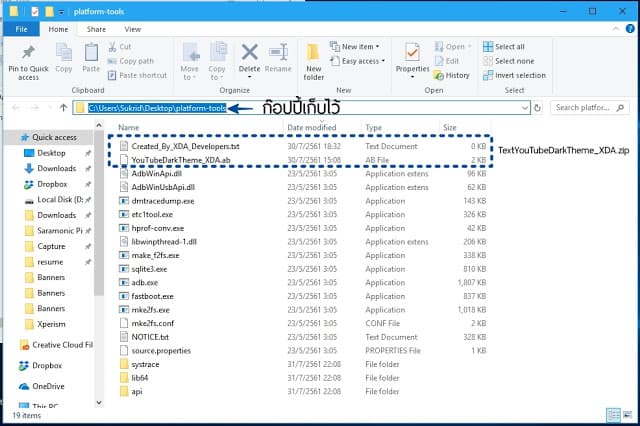Go back to previous folder
Image resolution: width=640 pixels, height=426 pixels.
coord(16,108)
